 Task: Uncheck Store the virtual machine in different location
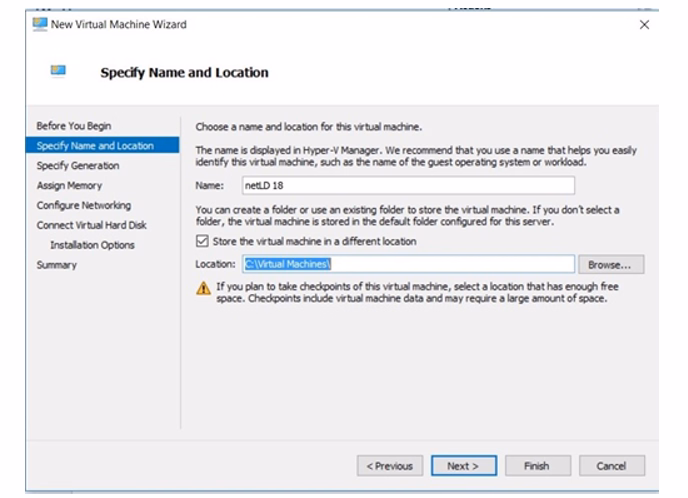202,241
